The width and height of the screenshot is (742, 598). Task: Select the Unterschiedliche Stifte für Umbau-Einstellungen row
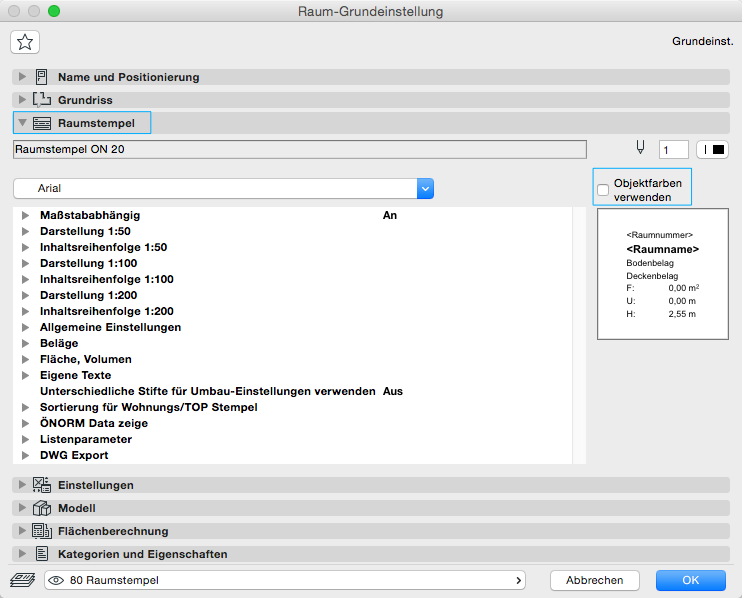[x=207, y=391]
